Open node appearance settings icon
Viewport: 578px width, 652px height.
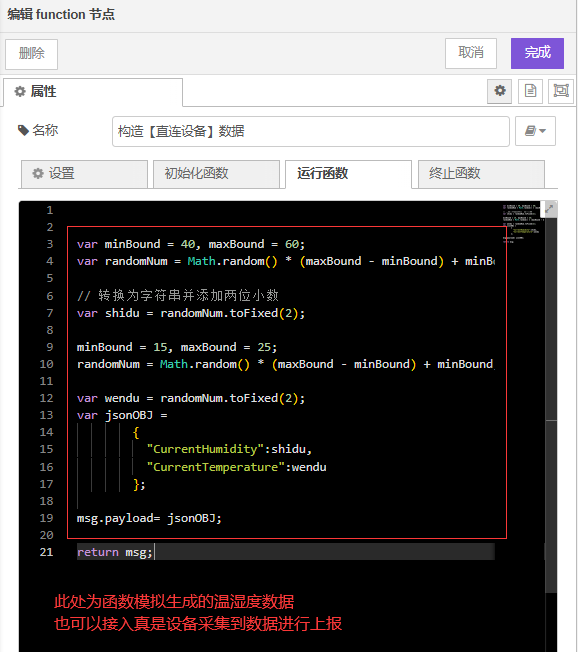[x=561, y=91]
